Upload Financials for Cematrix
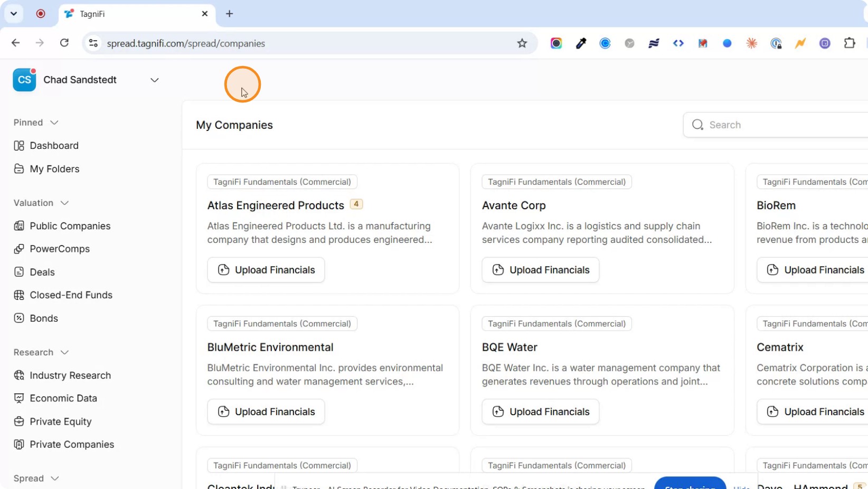868x489 pixels. coord(813,412)
